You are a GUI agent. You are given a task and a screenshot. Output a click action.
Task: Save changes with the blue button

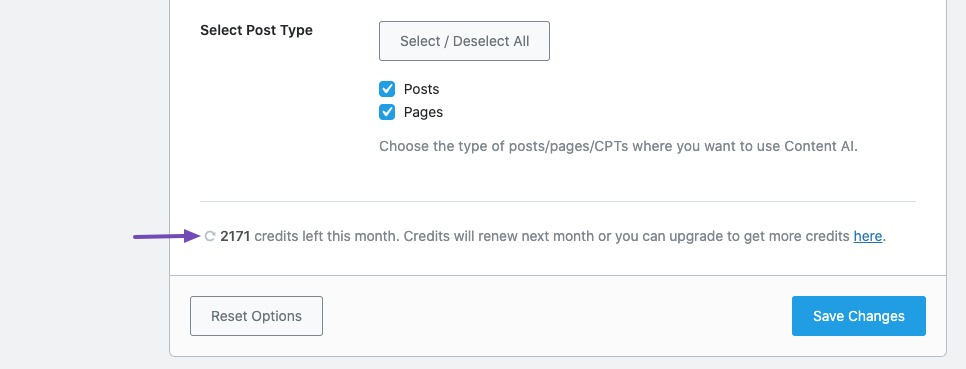(859, 316)
